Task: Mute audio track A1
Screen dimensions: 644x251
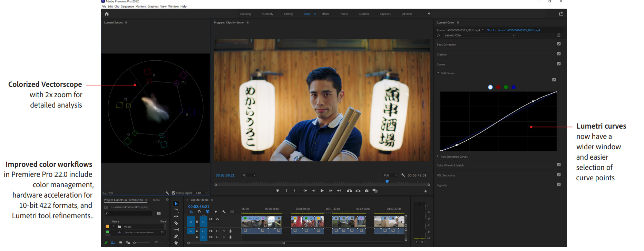Action: coord(217,231)
